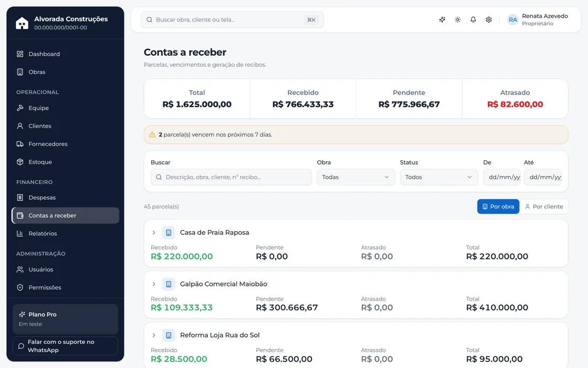This screenshot has height=368, width=588.
Task: Select Contas a receber in the sidebar
Action: pos(65,216)
